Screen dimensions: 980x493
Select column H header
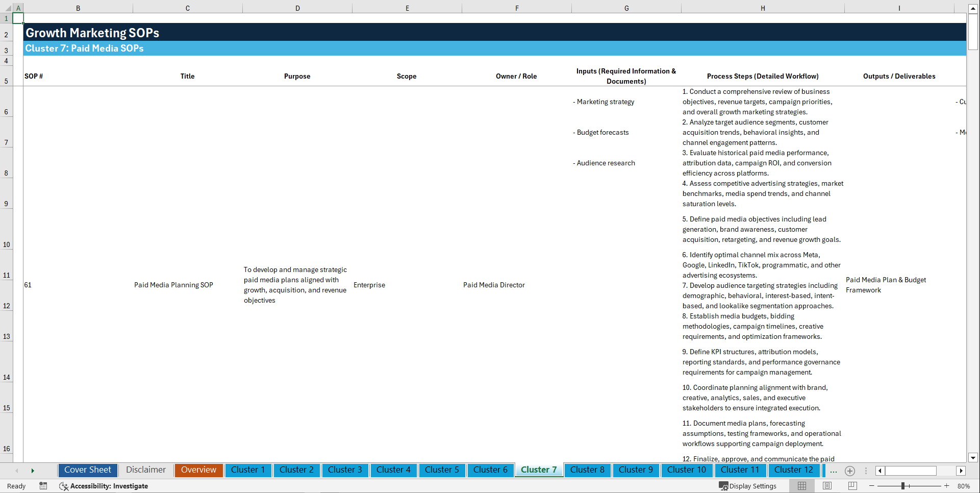coord(763,8)
